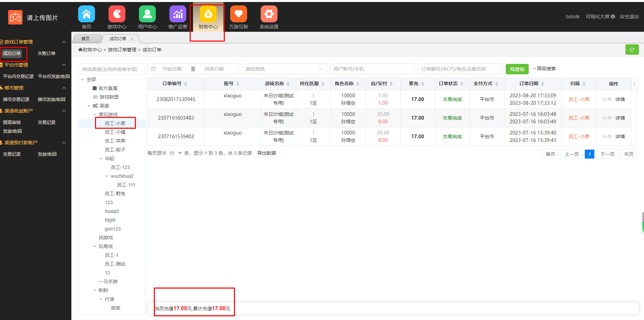Open 平台币发放/收回 in the sidebar
This screenshot has width=644, height=320.
coord(54,76)
